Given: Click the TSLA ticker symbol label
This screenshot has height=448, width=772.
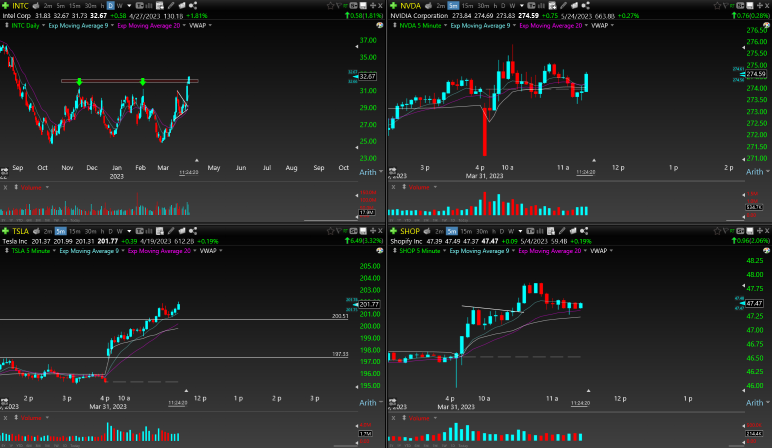Looking at the screenshot, I should [21, 231].
